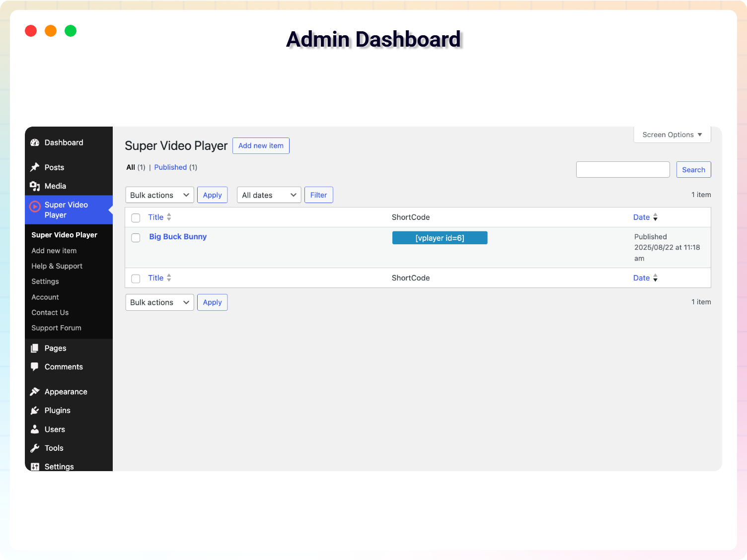Expand the Screen Options panel
747x560 pixels.
click(672, 135)
